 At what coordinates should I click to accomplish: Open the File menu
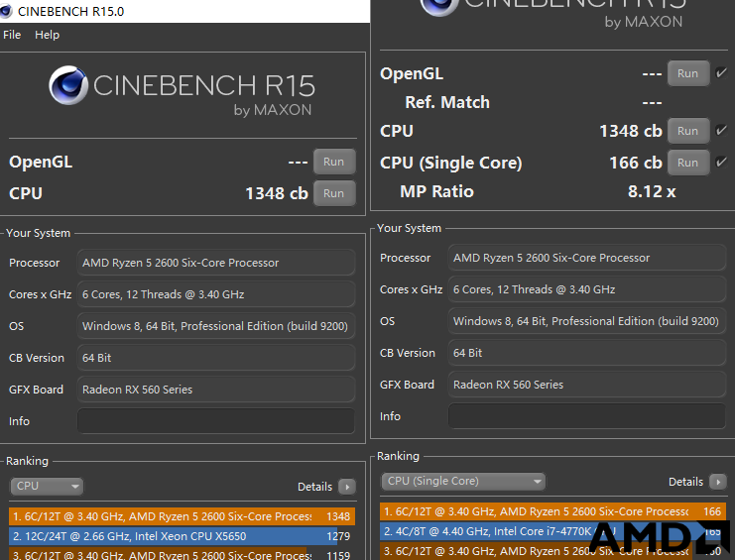tap(12, 35)
